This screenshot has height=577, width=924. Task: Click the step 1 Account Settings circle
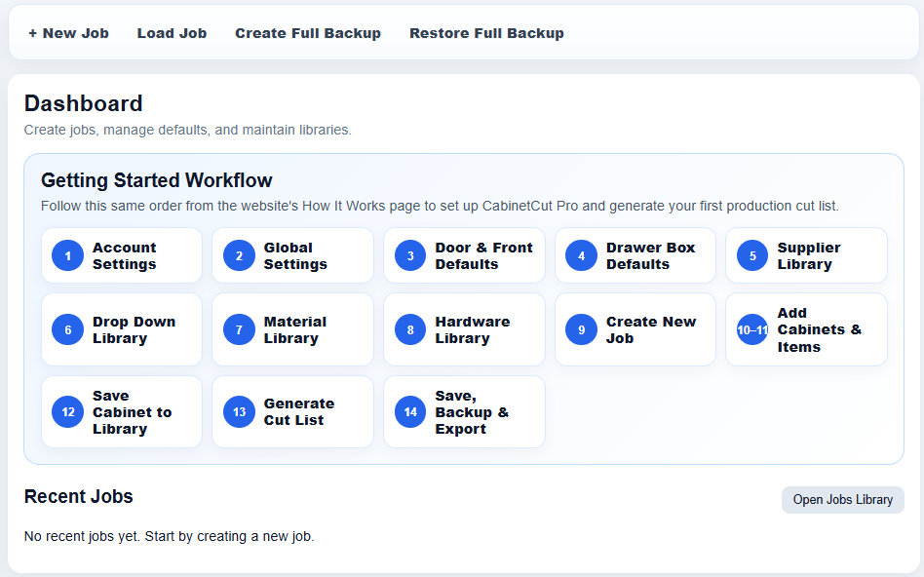tap(68, 255)
